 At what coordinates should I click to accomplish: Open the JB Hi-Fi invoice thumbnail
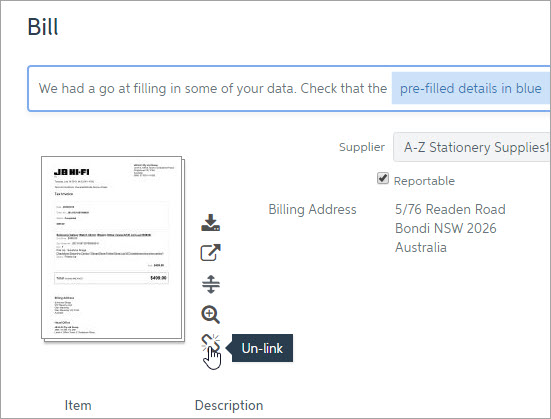(112, 247)
